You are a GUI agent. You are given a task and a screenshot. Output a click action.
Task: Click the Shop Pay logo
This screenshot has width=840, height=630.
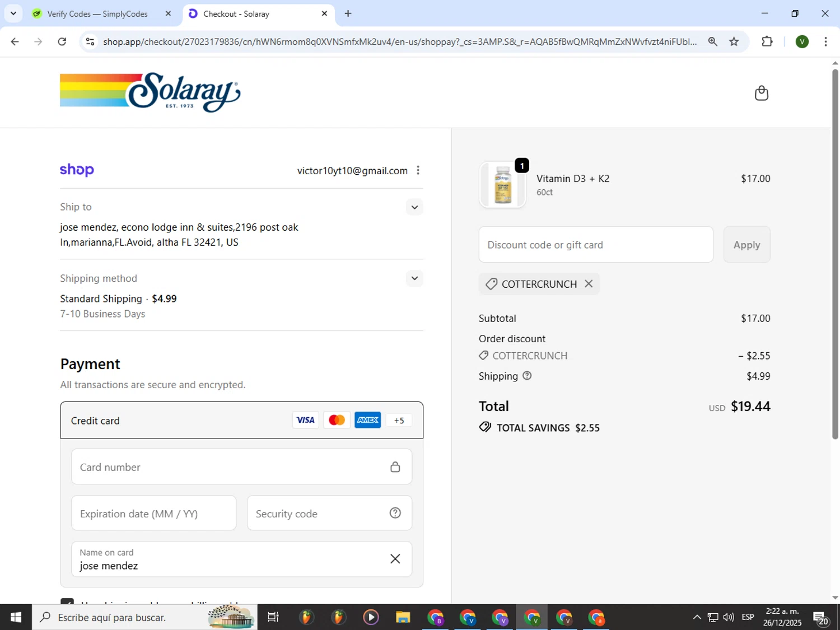(77, 170)
